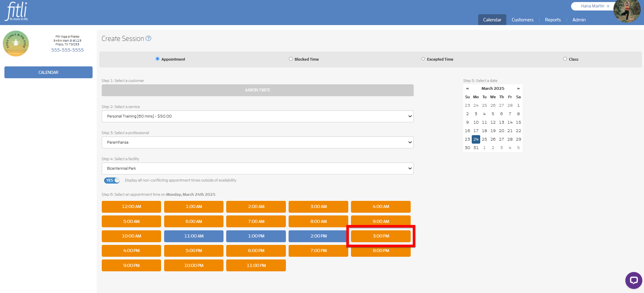Select the 4:00 AM time slot

(x=381, y=207)
